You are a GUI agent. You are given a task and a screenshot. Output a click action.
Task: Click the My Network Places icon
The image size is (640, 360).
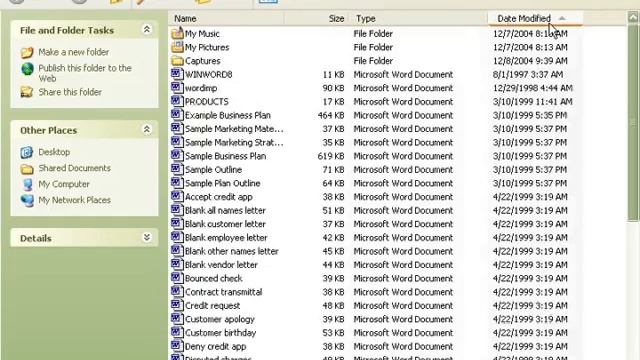coord(27,200)
